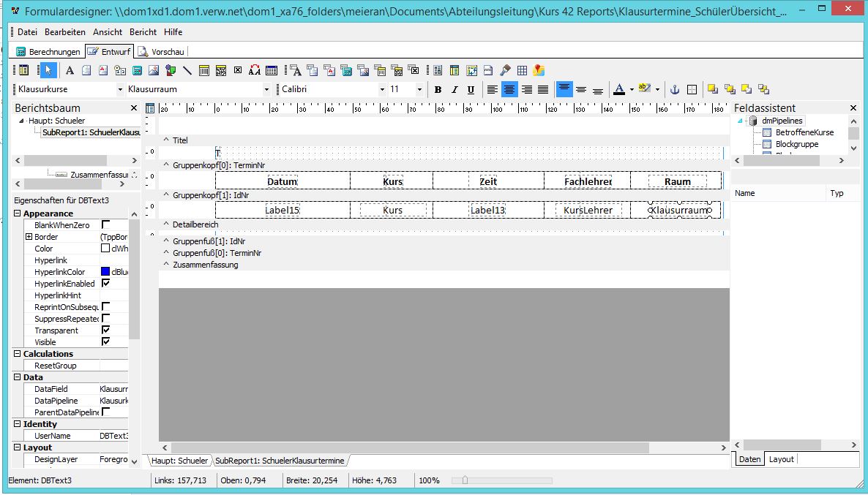Image resolution: width=868 pixels, height=495 pixels.
Task: Toggle SuppressRepeatedValues checkbox
Action: click(x=105, y=318)
